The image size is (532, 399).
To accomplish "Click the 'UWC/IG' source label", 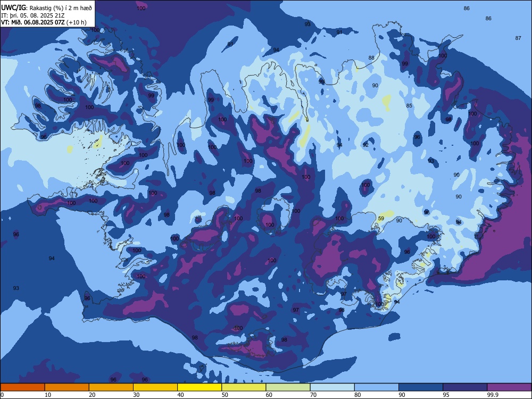I will point(13,7).
